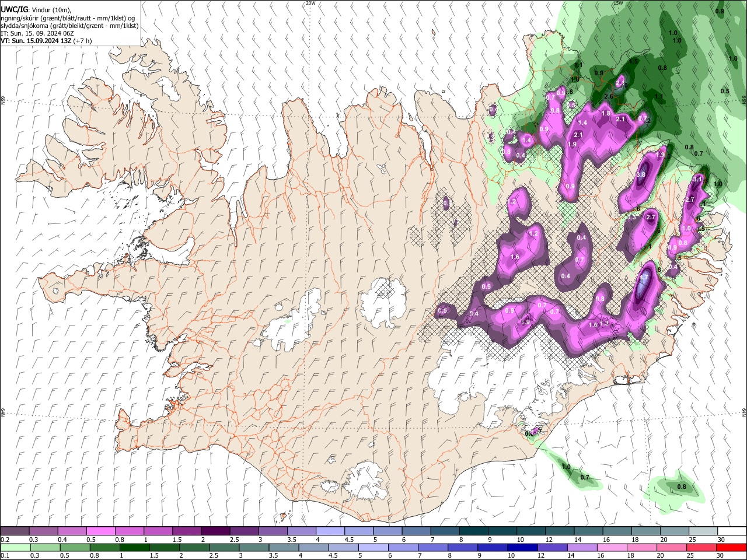Pick the top-scale swatch between 1 and 1.5
Image resolution: width=747 pixels, height=560 pixels.
[x=158, y=531]
